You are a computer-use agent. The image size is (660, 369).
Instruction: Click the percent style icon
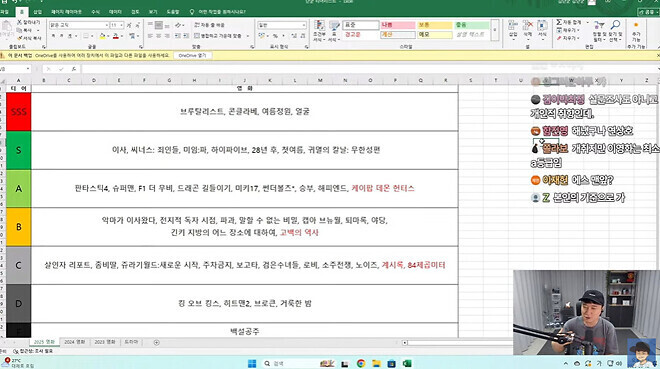pyautogui.click(x=275, y=36)
